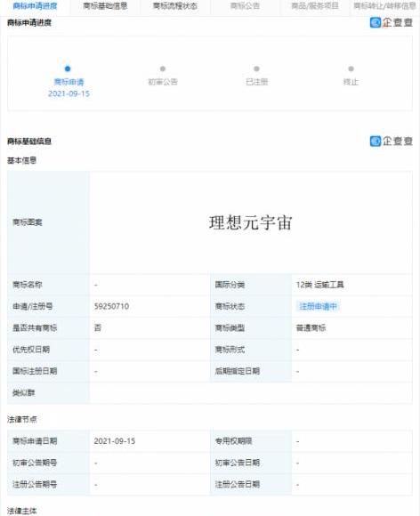Click the 否 value for 是否共有商标
The width and height of the screenshot is (420, 516).
[x=98, y=327]
